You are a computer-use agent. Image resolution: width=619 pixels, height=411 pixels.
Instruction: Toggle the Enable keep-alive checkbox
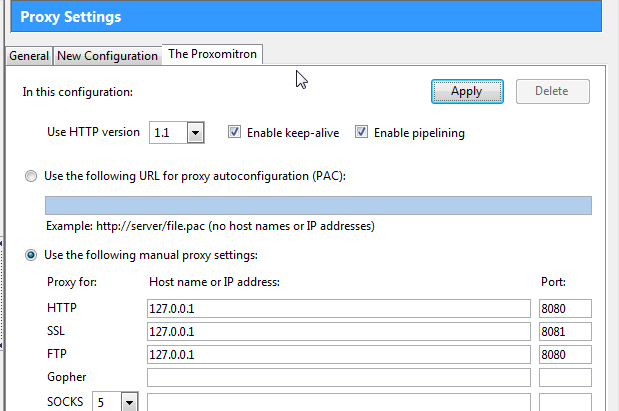[x=235, y=133]
